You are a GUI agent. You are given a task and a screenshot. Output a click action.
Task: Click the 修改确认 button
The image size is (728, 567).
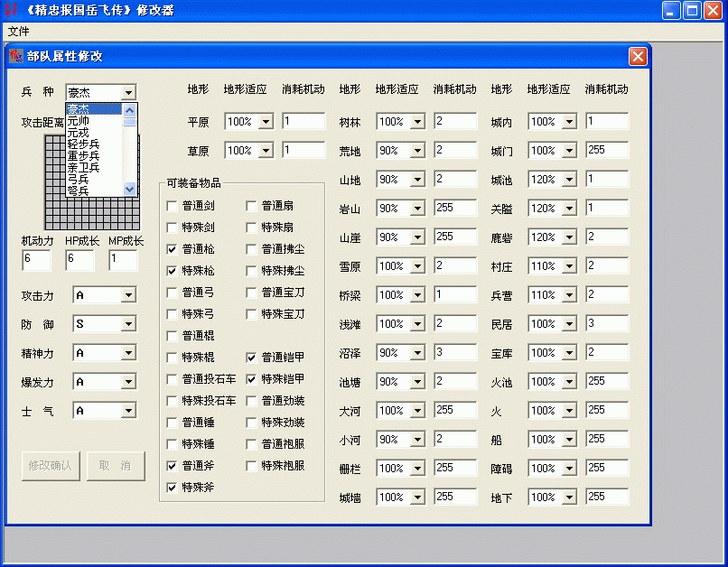click(x=51, y=466)
